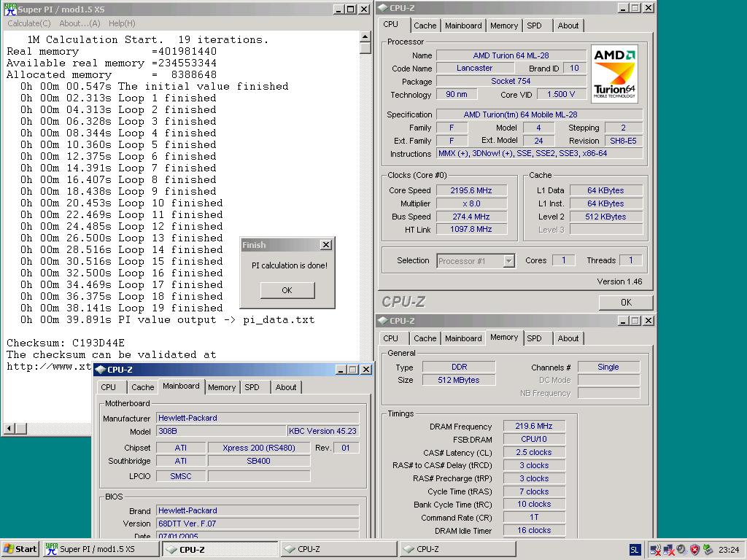Screen dimensions: 747x560
Task: Click the red shield tray icon
Action: click(x=694, y=550)
